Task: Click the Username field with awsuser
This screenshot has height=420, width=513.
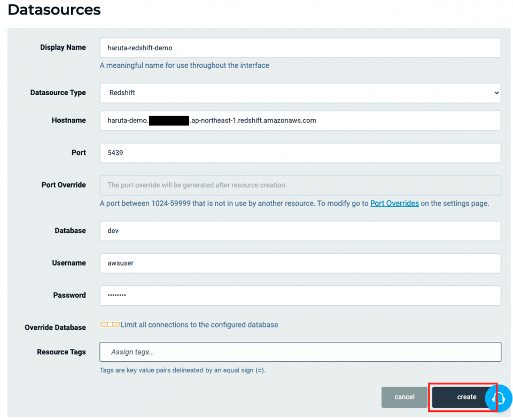Action: click(x=300, y=263)
